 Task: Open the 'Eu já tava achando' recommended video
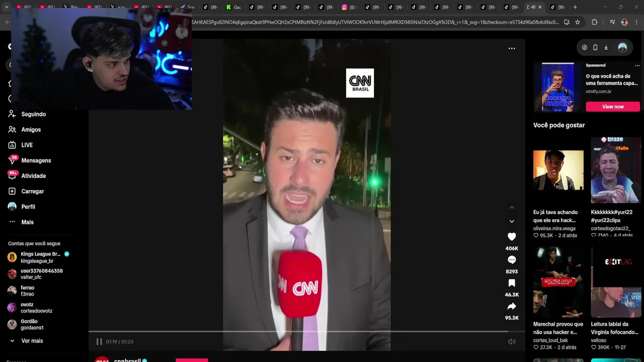pyautogui.click(x=558, y=170)
